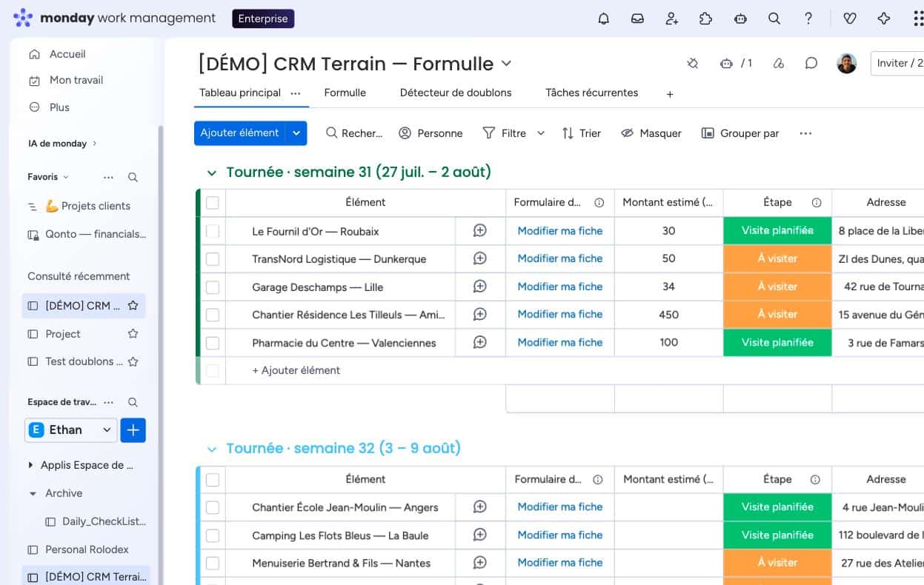Collapse Tournée semaine 32 group

(212, 449)
